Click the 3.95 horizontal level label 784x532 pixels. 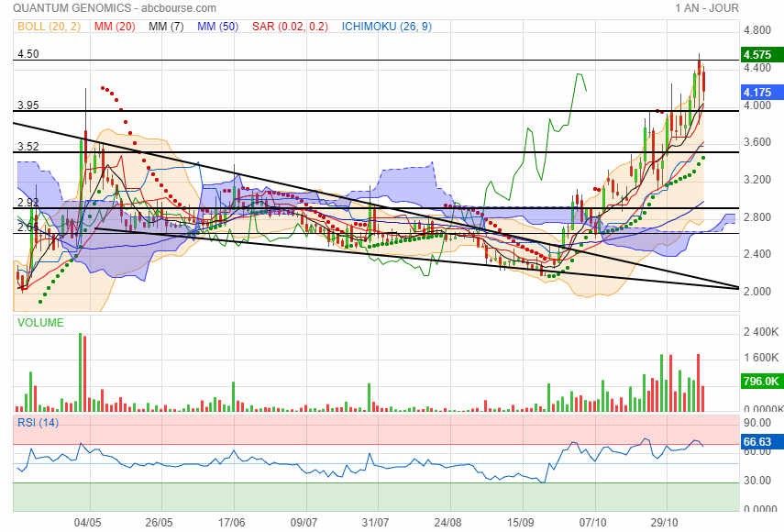pos(28,105)
